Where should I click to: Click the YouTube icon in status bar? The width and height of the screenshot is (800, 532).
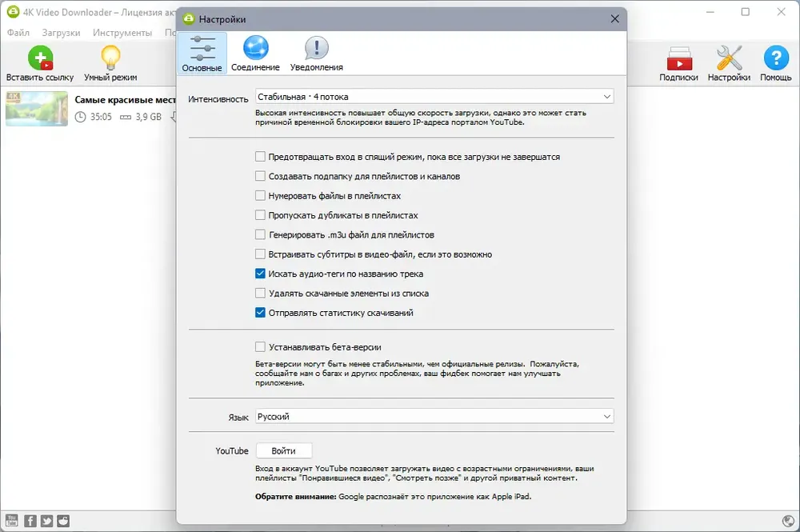(12, 521)
